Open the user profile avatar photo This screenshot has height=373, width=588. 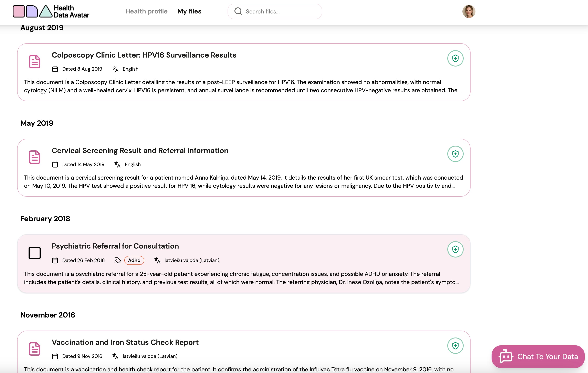point(469,11)
